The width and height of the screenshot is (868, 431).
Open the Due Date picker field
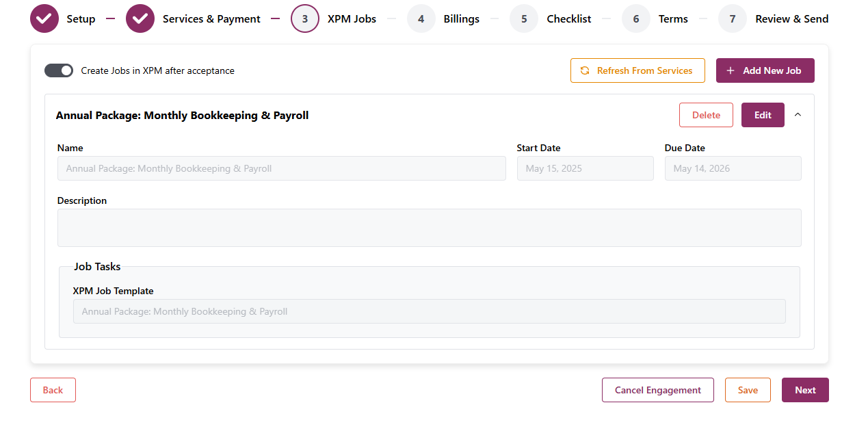pos(733,168)
